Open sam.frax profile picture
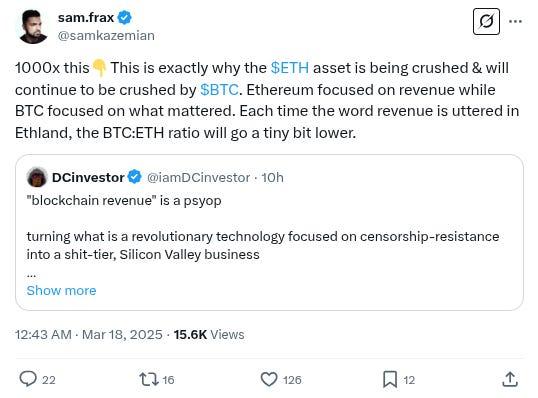538x398 pixels. [x=33, y=27]
